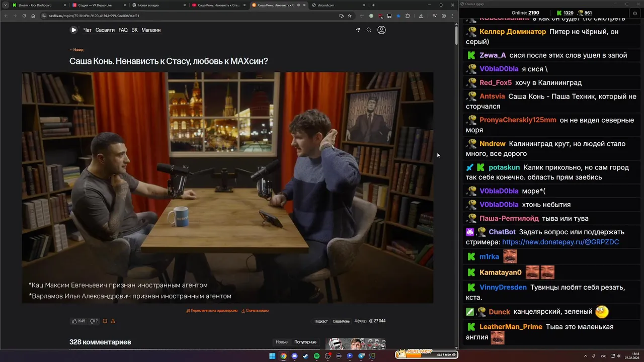This screenshot has height=362, width=644.
Task: Open Discord from the taskbar
Action: coord(294,356)
